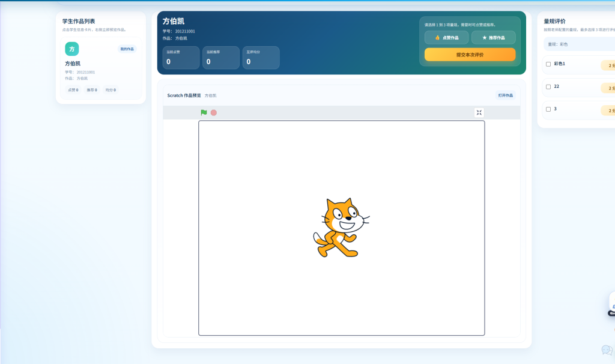Stop the Scratch project with the red circle
615x364 pixels.
click(x=214, y=112)
